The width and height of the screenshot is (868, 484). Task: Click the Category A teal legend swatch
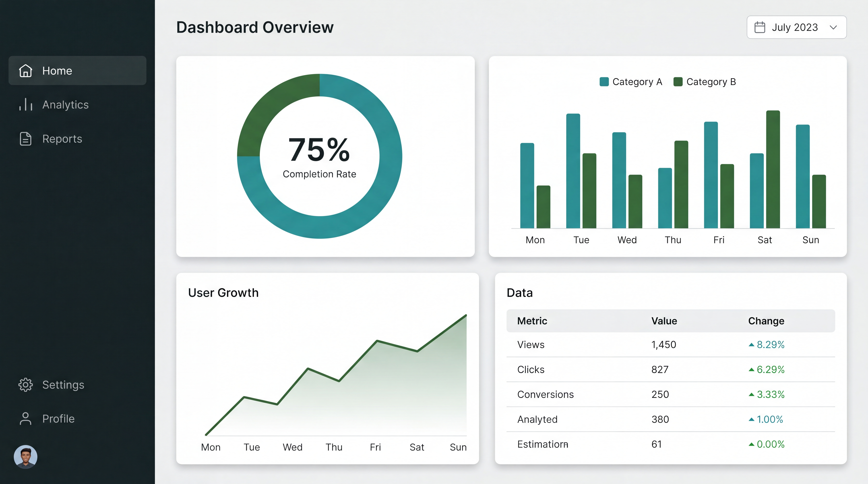pos(604,82)
